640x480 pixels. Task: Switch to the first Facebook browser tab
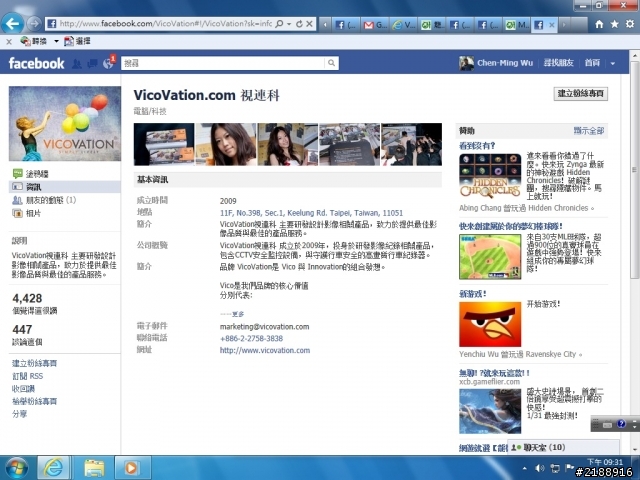tap(346, 25)
